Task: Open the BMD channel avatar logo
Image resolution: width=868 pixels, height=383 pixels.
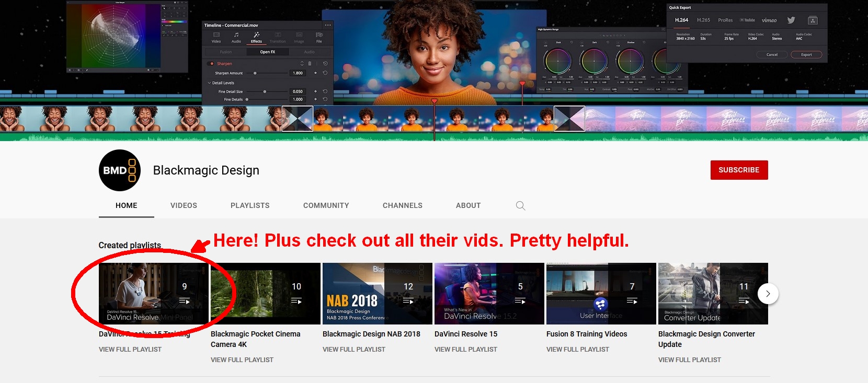Action: click(x=120, y=170)
